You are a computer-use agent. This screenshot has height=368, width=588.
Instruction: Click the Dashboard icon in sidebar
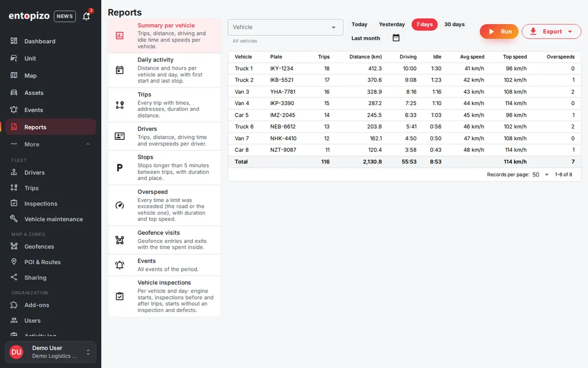pos(14,41)
